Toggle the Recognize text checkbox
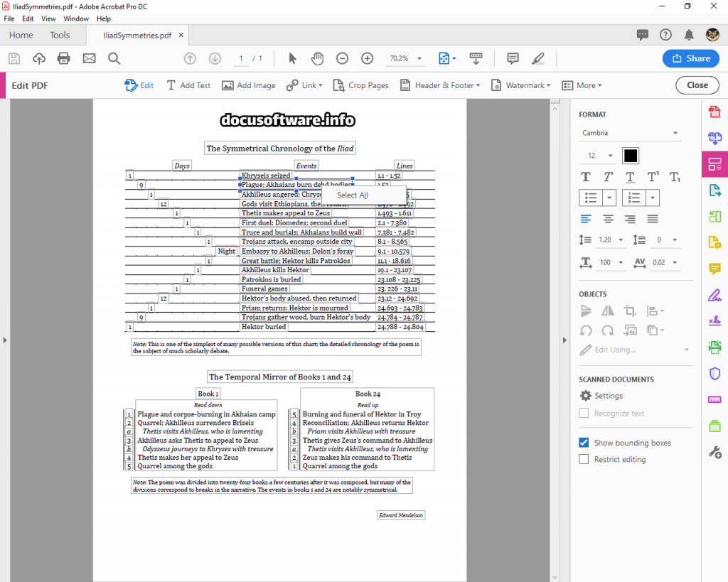 click(x=584, y=413)
